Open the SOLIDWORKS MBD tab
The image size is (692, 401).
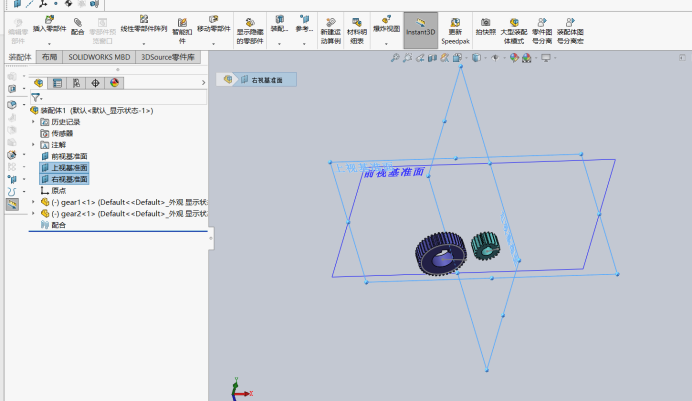[99, 57]
